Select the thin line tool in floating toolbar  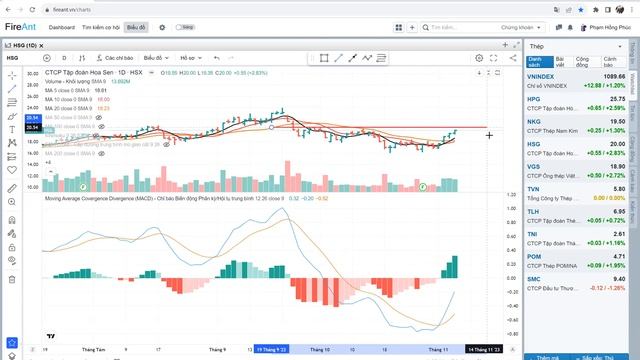click(338, 58)
